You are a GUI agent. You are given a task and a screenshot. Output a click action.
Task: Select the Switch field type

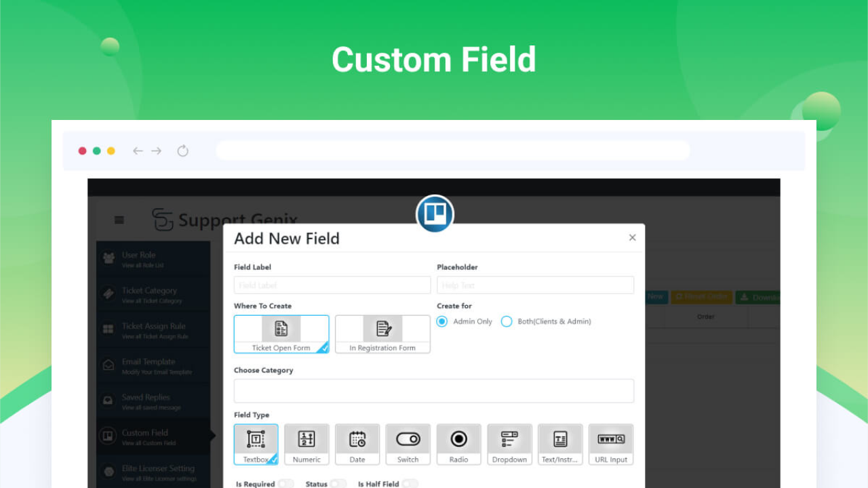[408, 445]
